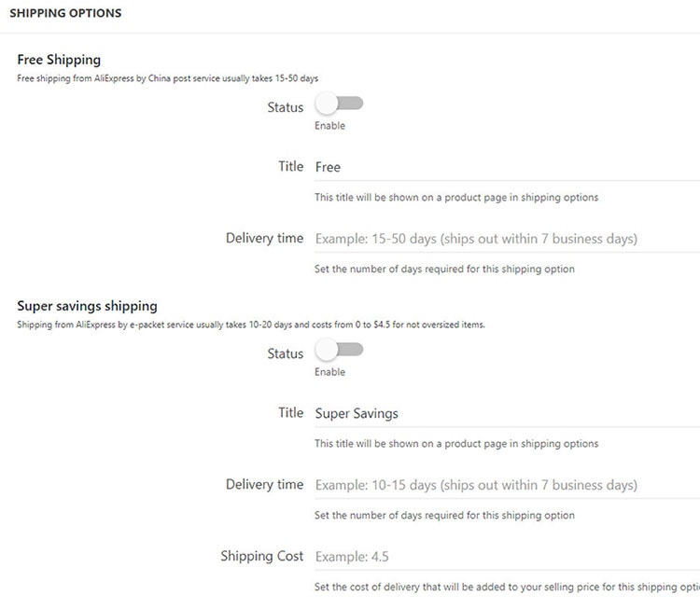Select the Super savings shipping heading

click(x=88, y=306)
